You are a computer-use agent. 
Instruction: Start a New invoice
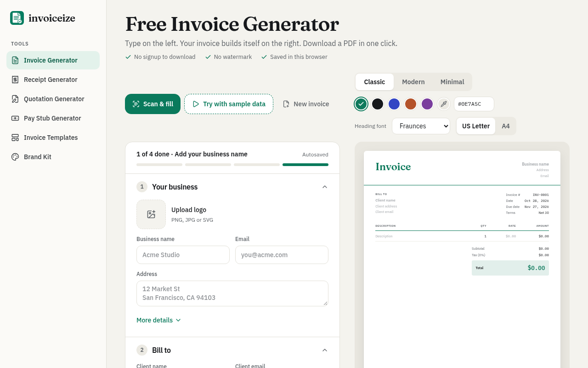pyautogui.click(x=306, y=104)
